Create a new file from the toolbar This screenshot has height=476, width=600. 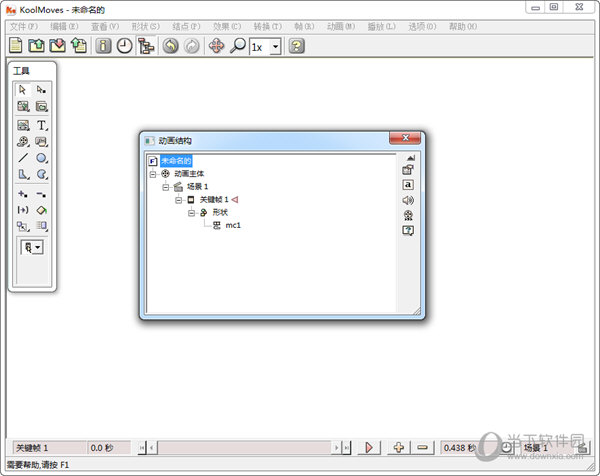pos(16,46)
